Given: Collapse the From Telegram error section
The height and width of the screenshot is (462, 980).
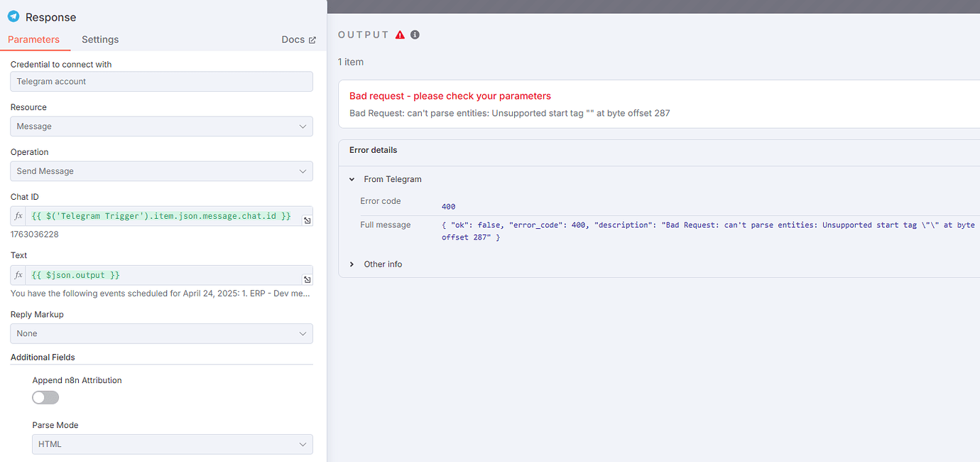Looking at the screenshot, I should 352,179.
